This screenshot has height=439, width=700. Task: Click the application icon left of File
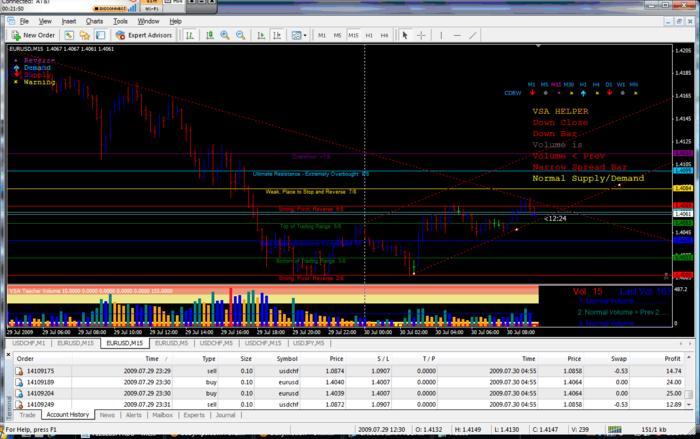11,21
